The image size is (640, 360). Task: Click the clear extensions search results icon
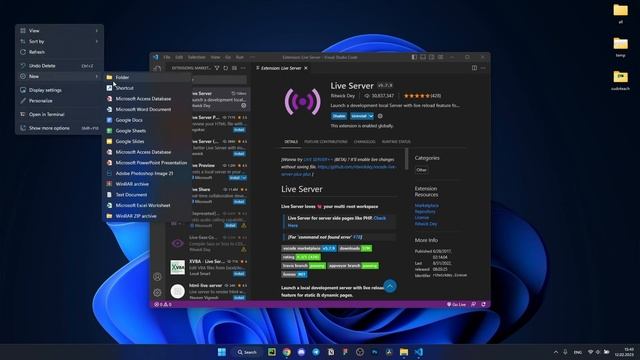[x=234, y=68]
